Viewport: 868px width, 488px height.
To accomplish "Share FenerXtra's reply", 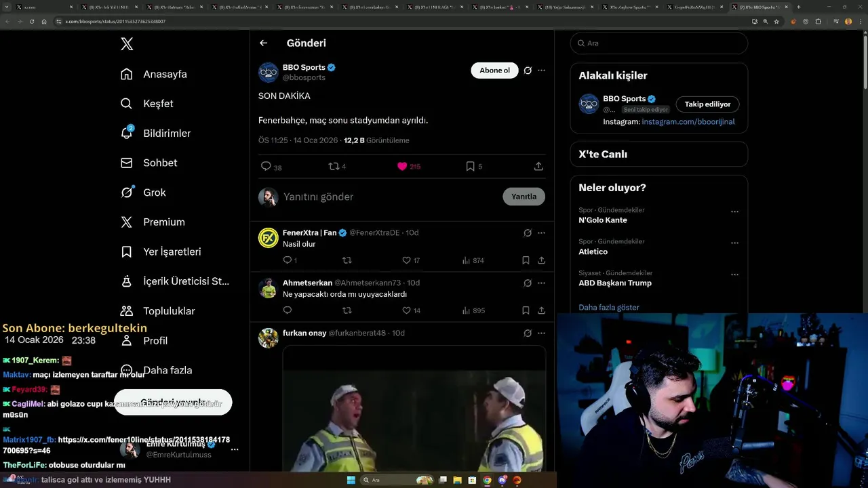I will coord(541,260).
